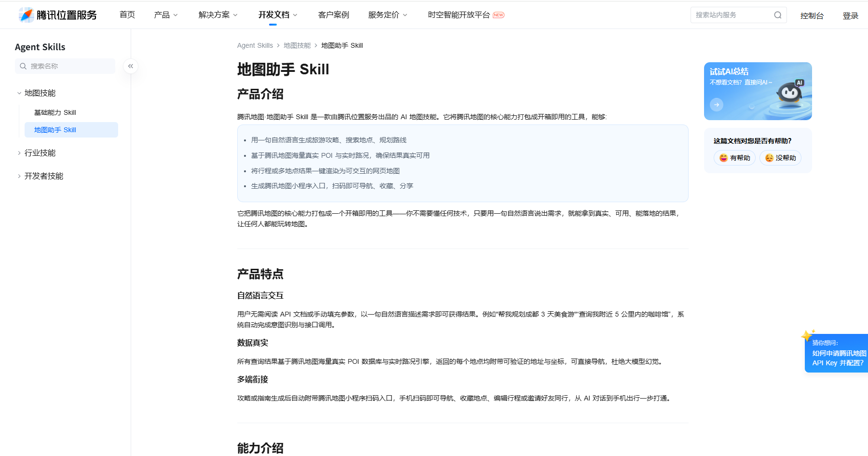Open 客户案例 in the navigation bar
Viewport: 868px width, 456px height.
(334, 15)
